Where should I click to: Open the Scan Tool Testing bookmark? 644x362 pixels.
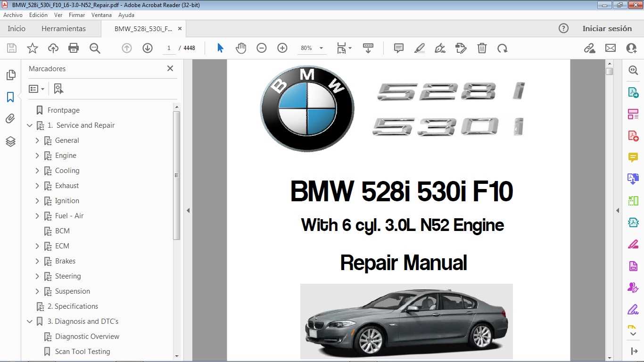coord(83,352)
